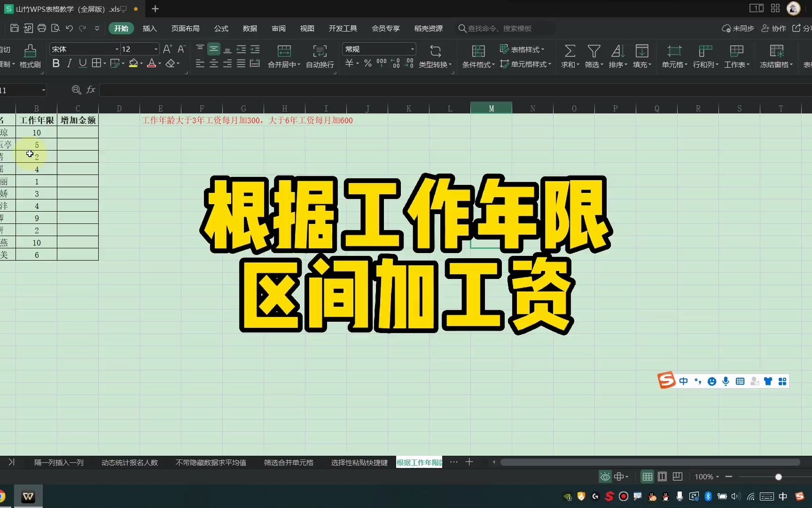Switch to sheet 动态统计报名人数
The height and width of the screenshot is (508, 812).
click(x=130, y=462)
